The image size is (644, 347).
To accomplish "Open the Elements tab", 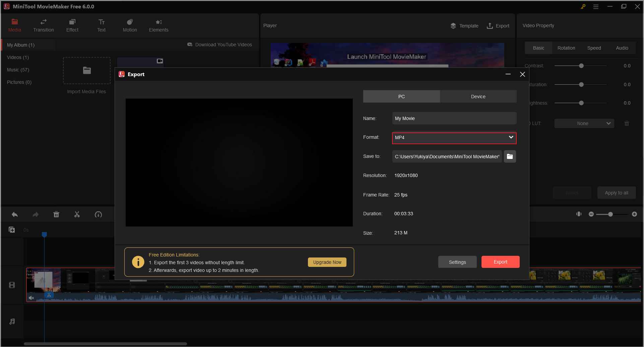I will (x=158, y=25).
